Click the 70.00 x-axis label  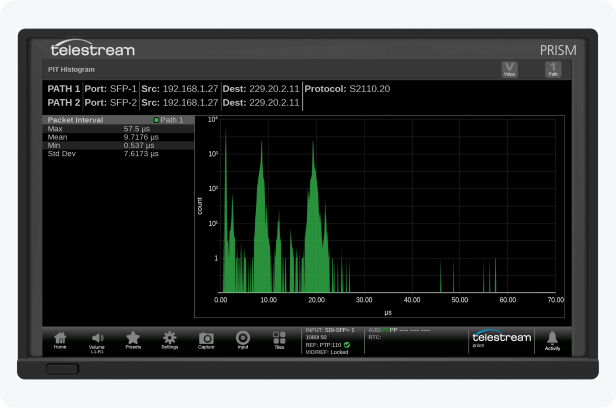tap(556, 300)
